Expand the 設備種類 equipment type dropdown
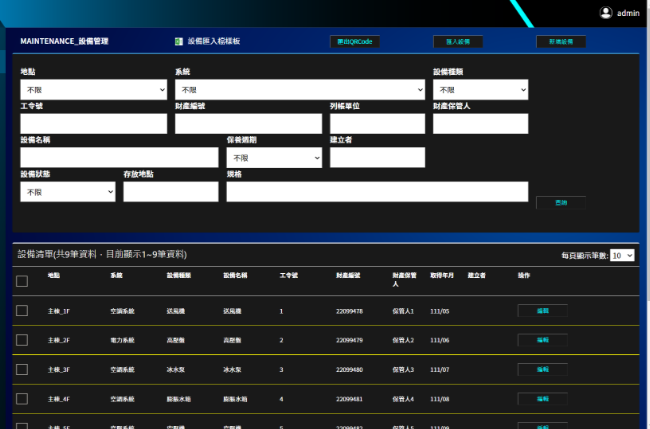This screenshot has width=650, height=429. coord(479,90)
